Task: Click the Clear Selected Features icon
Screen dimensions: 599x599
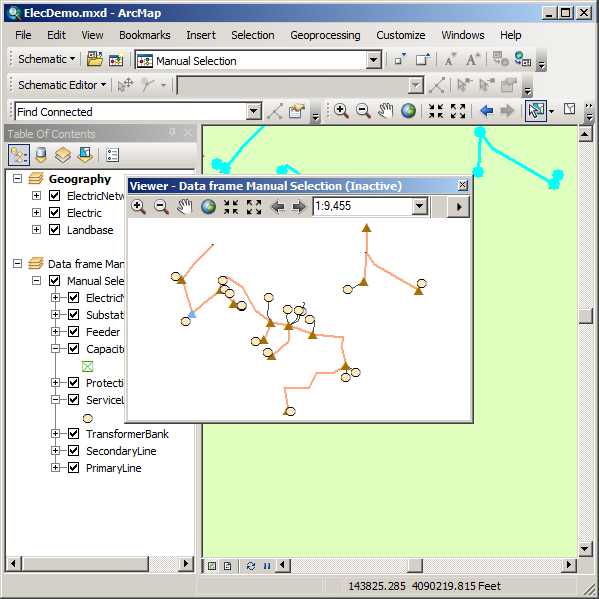Action: click(x=569, y=110)
